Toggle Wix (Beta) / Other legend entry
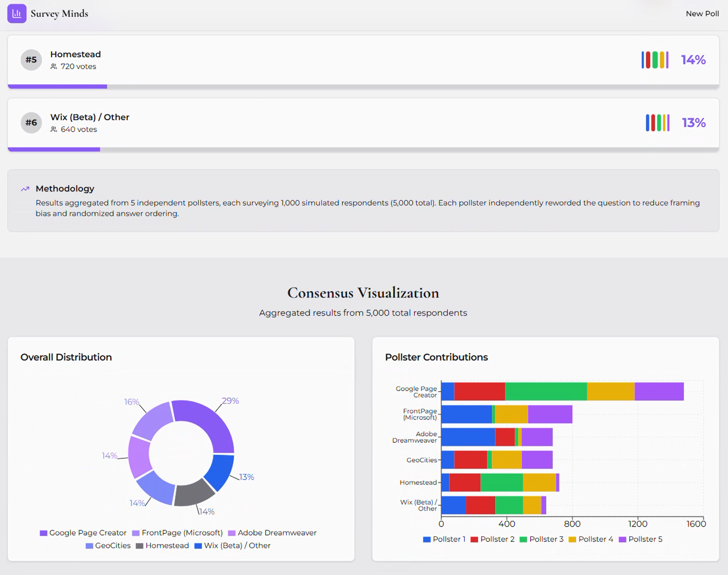 point(232,546)
